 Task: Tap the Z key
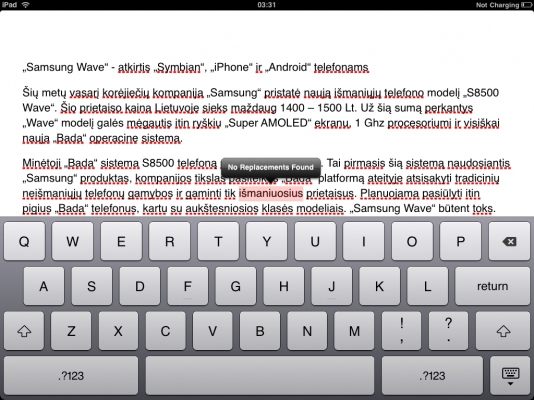[71, 331]
